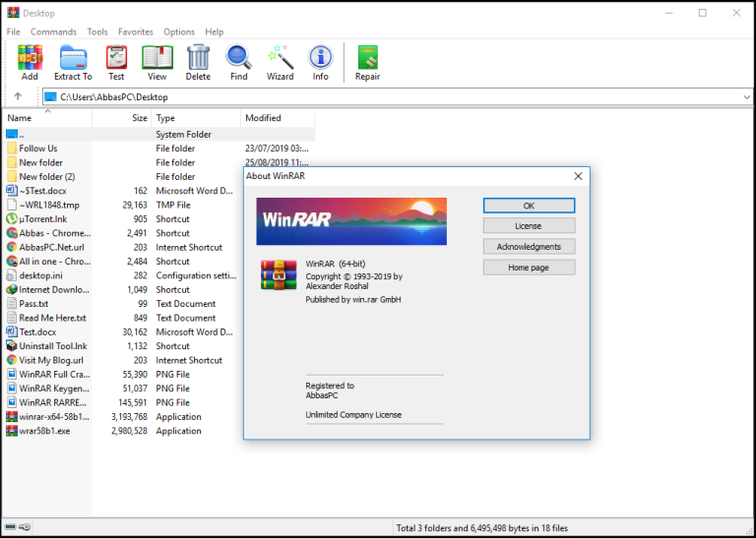Click the Extract To toolbar icon
This screenshot has width=756, height=538.
pyautogui.click(x=73, y=61)
